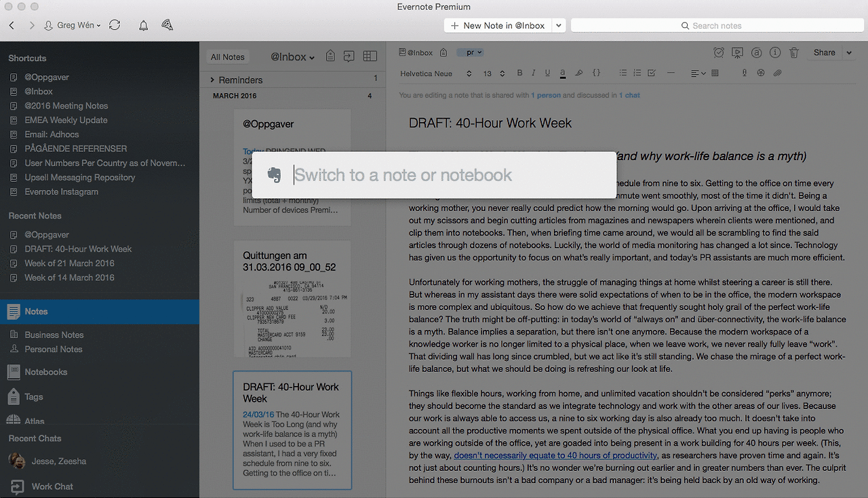Open Upsell Messaging Repository shortcut
Image resolution: width=868 pixels, height=498 pixels.
79,177
